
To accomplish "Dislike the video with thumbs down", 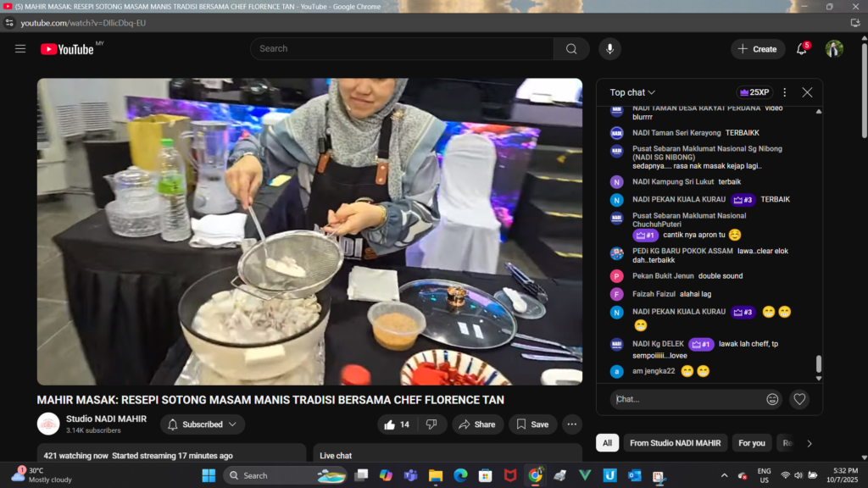I will [431, 424].
